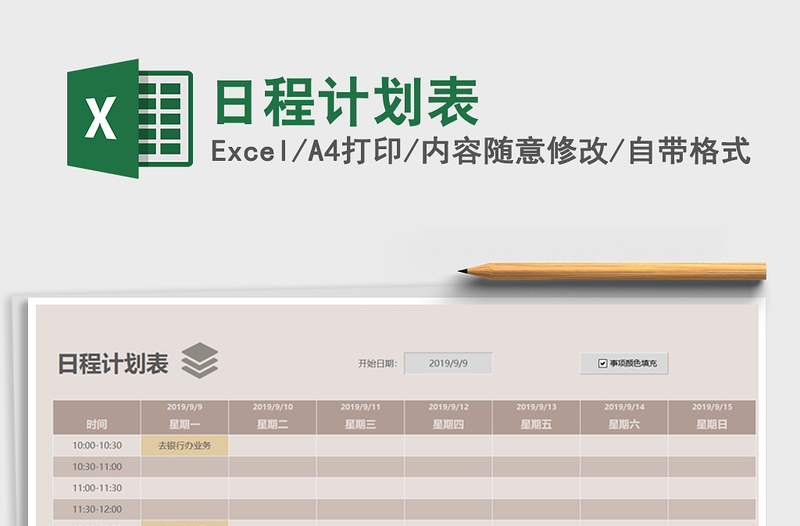This screenshot has height=526, width=800.
Task: Select the 去银行办业务 schedule entry
Action: pos(185,445)
